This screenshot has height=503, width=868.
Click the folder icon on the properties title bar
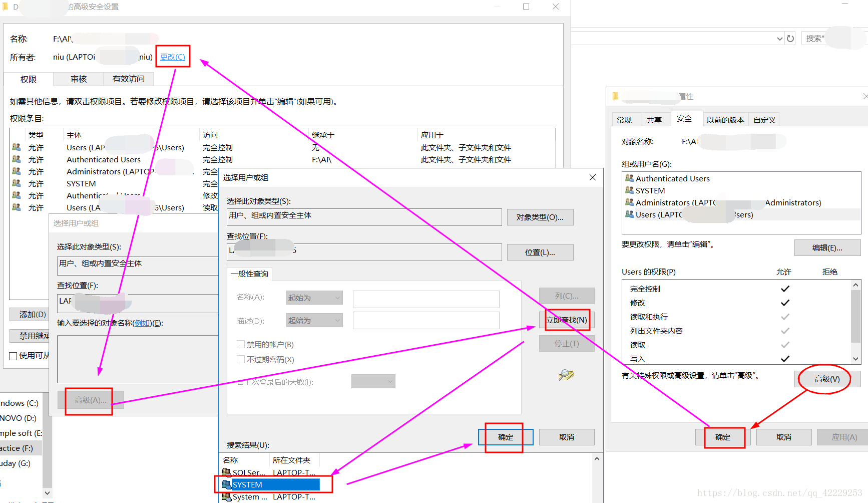[615, 96]
